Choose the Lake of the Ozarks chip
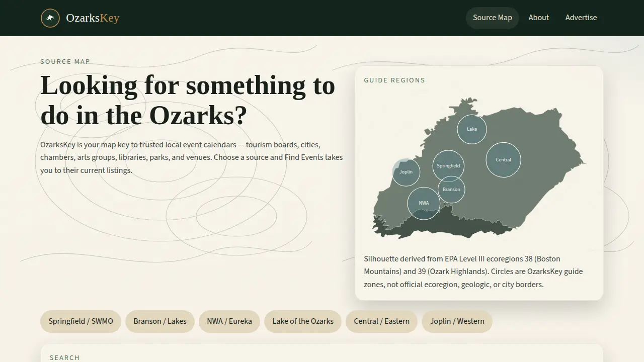This screenshot has height=362, width=644. 303,321
